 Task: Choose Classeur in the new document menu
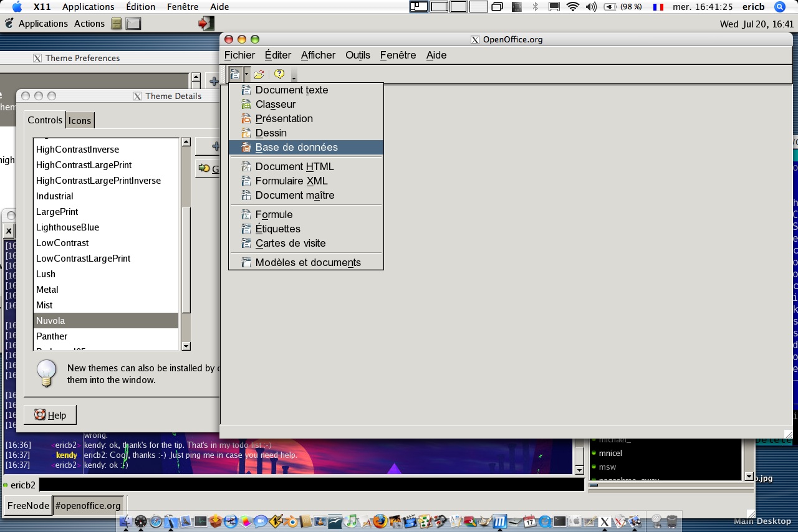coord(275,104)
